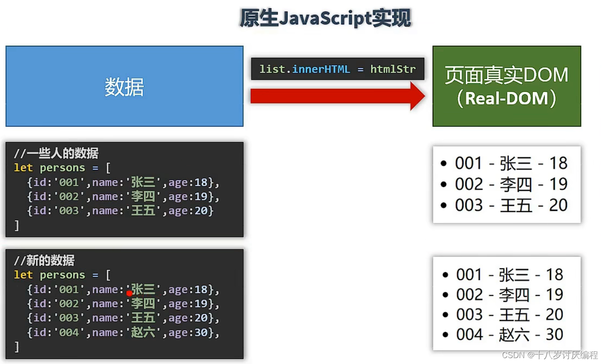This screenshot has height=364, width=605.
Task: Click the comment //新的数据
Action: [x=44, y=261]
